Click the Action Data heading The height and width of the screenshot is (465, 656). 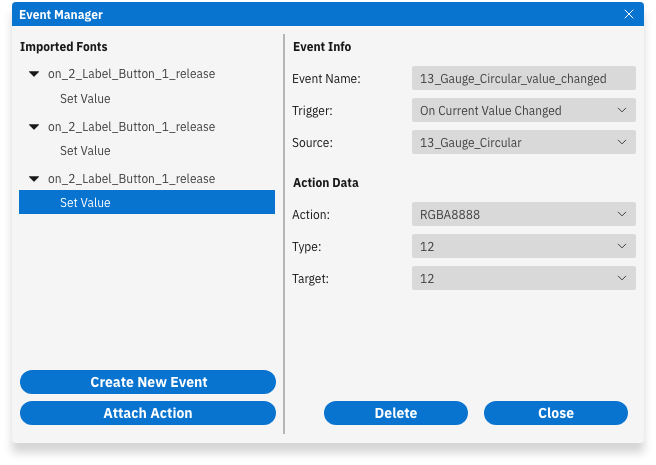click(x=325, y=183)
